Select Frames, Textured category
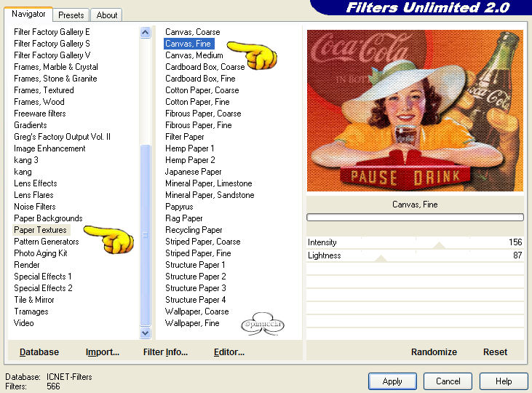This screenshot has width=532, height=393. pos(44,90)
